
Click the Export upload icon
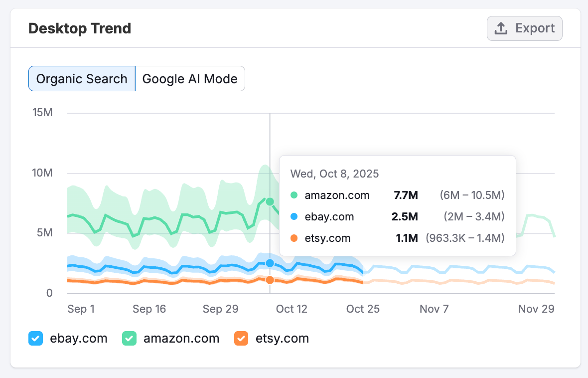[x=500, y=28]
